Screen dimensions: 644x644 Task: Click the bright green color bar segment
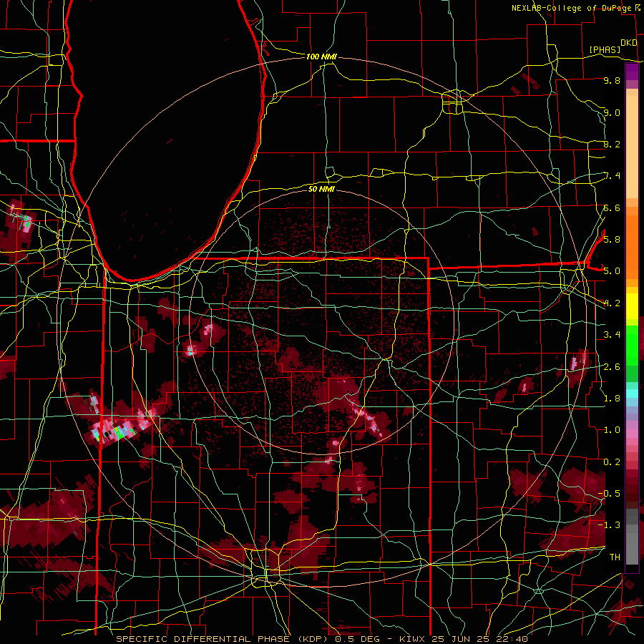click(x=632, y=345)
